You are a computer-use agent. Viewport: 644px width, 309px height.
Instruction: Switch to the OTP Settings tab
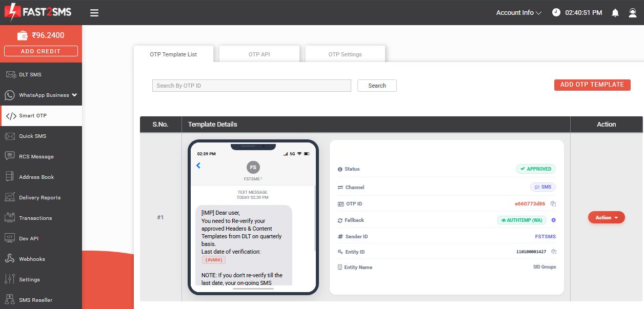click(345, 54)
